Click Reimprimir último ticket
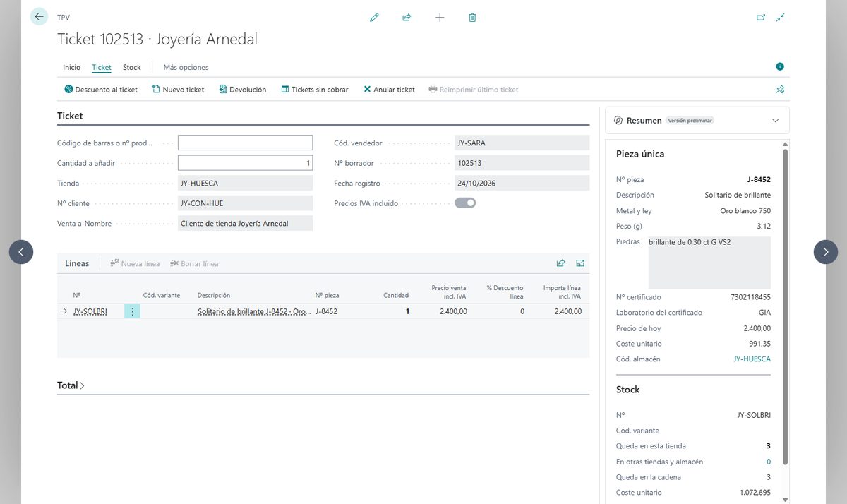Image resolution: width=847 pixels, height=504 pixels. point(474,90)
